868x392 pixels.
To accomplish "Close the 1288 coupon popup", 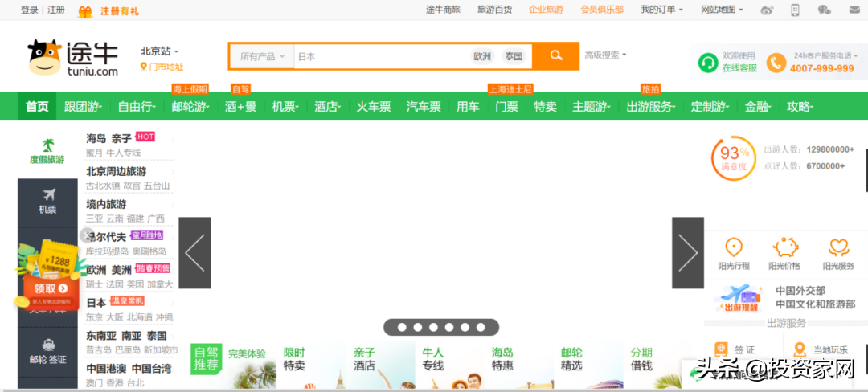I will pos(85,235).
